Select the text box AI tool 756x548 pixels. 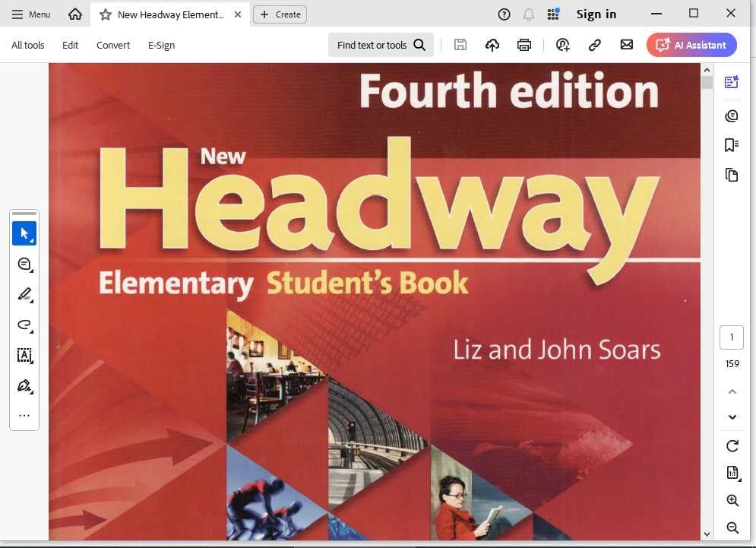point(24,356)
